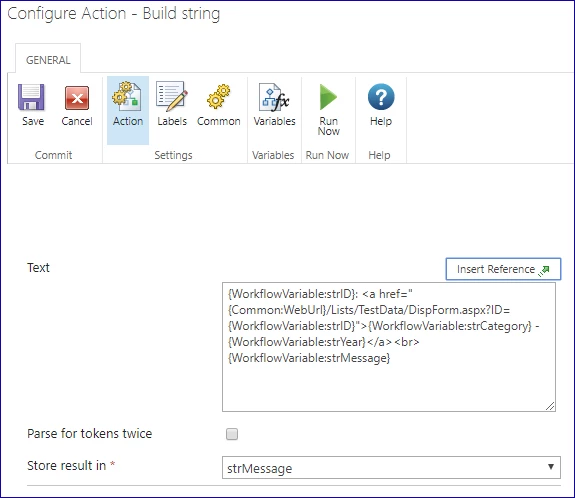Click the Variables label in ribbon

(274, 121)
